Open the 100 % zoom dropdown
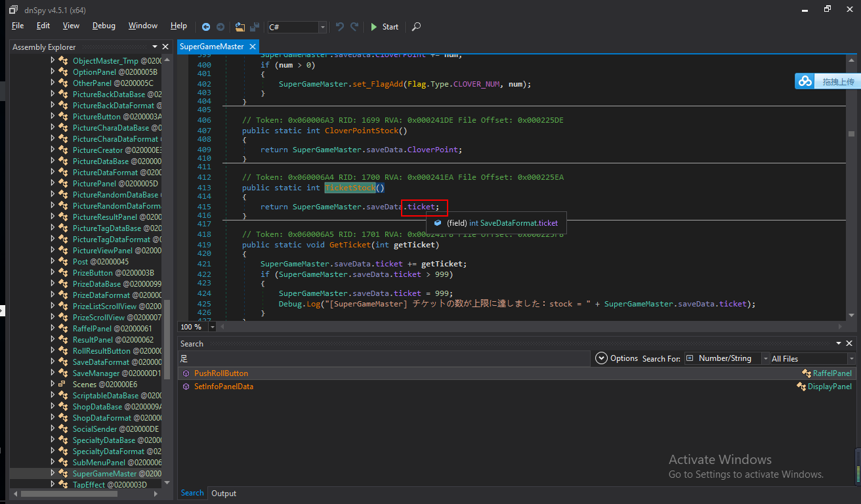Viewport: 861px width, 504px height. pyautogui.click(x=214, y=326)
